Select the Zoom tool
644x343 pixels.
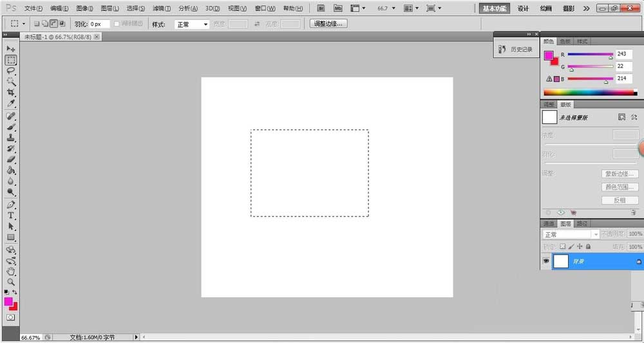(11, 282)
